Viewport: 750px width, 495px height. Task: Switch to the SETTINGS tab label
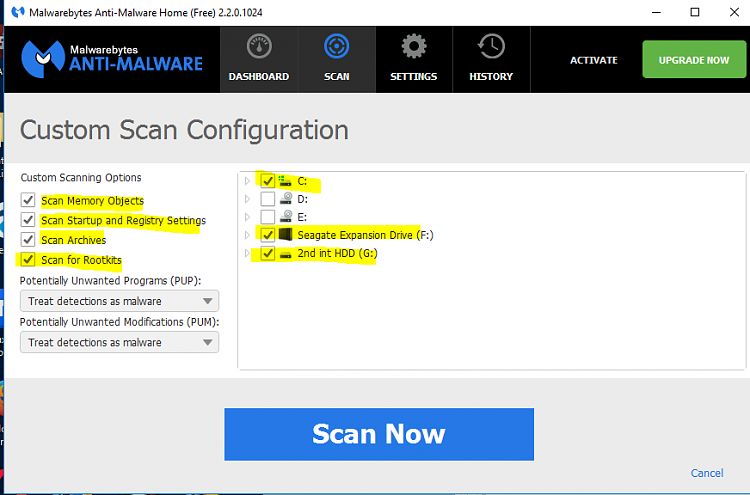click(x=414, y=77)
